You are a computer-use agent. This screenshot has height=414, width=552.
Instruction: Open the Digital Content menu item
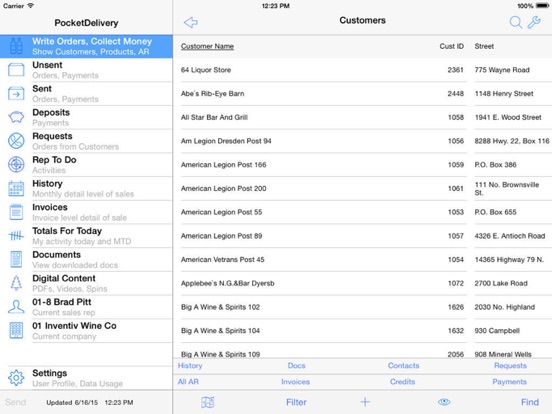click(86, 283)
